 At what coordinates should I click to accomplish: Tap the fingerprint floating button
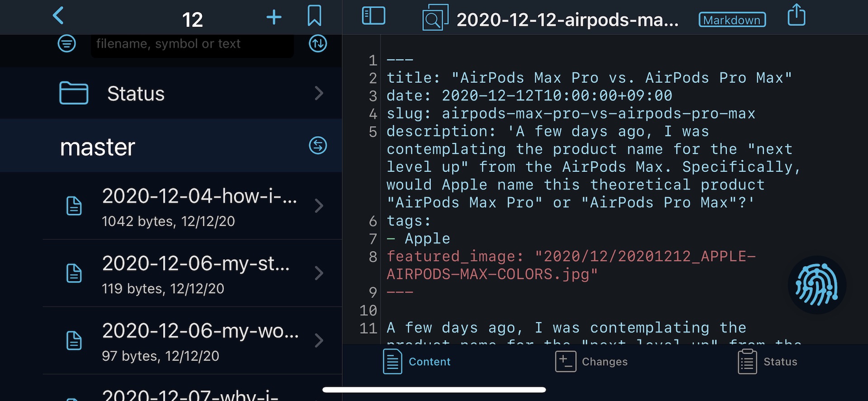tap(817, 285)
